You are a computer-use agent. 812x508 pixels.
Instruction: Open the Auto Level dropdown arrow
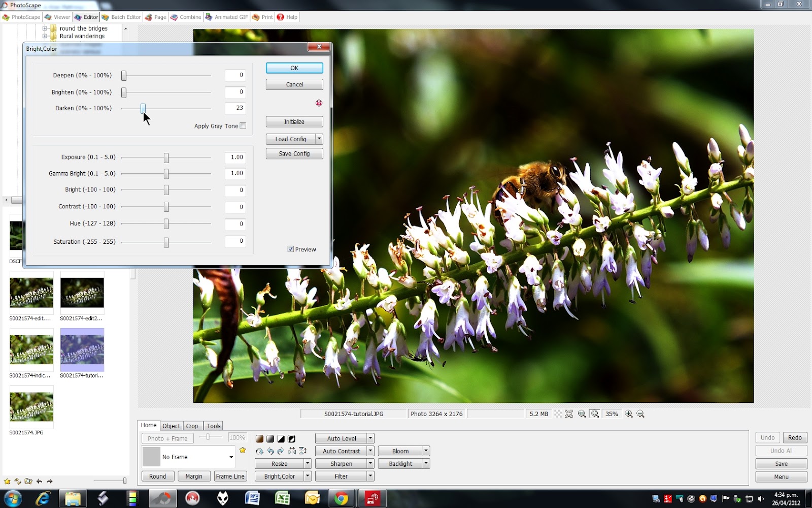click(x=370, y=438)
